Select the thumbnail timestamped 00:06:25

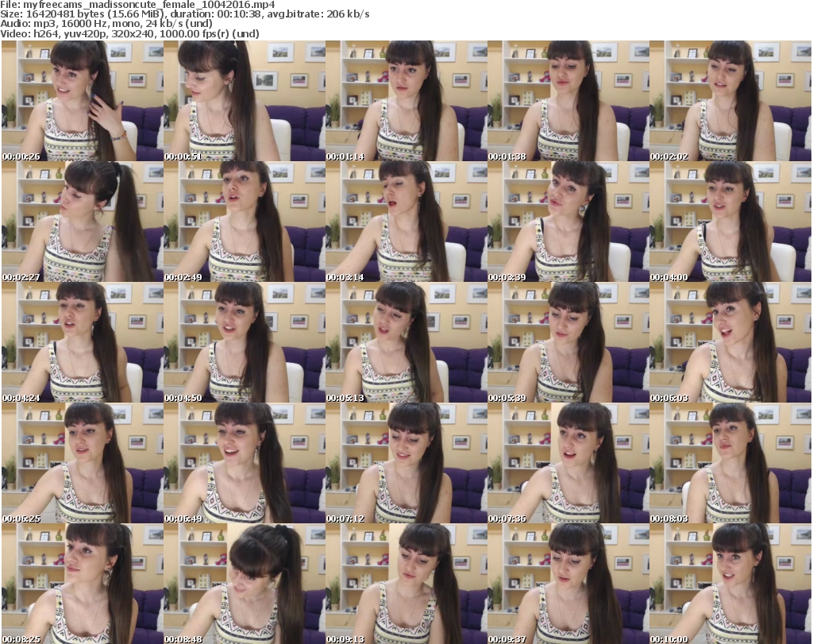[83, 464]
